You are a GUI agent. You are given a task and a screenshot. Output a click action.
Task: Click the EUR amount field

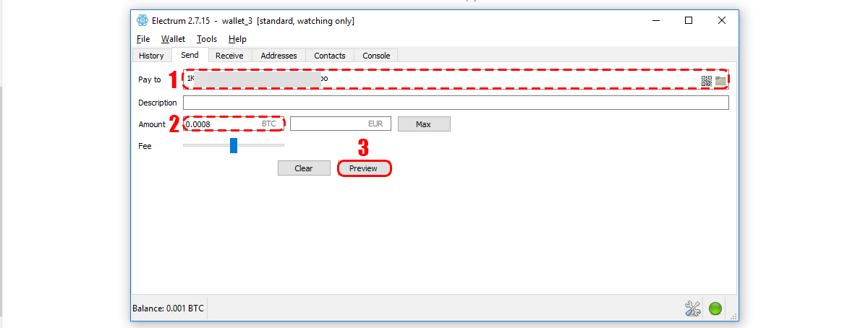tap(341, 124)
